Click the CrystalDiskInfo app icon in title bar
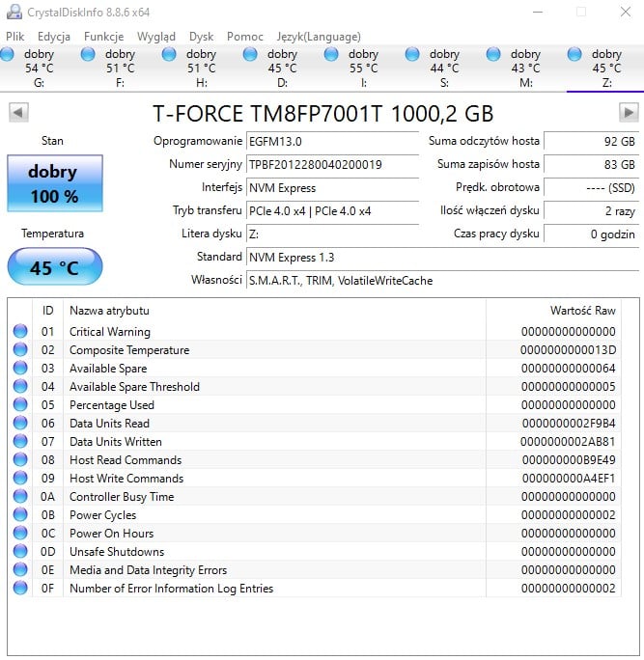644x660 pixels. coord(14,12)
